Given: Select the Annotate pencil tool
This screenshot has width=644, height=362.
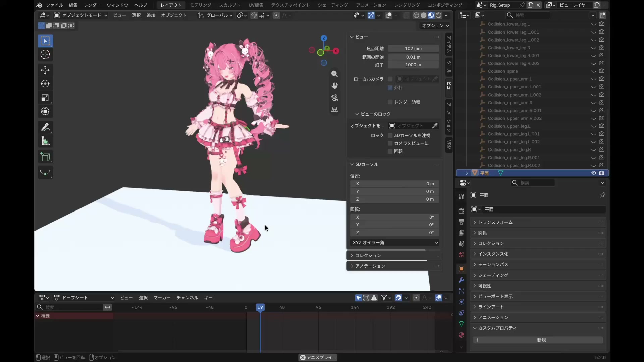Looking at the screenshot, I should pyautogui.click(x=45, y=127).
